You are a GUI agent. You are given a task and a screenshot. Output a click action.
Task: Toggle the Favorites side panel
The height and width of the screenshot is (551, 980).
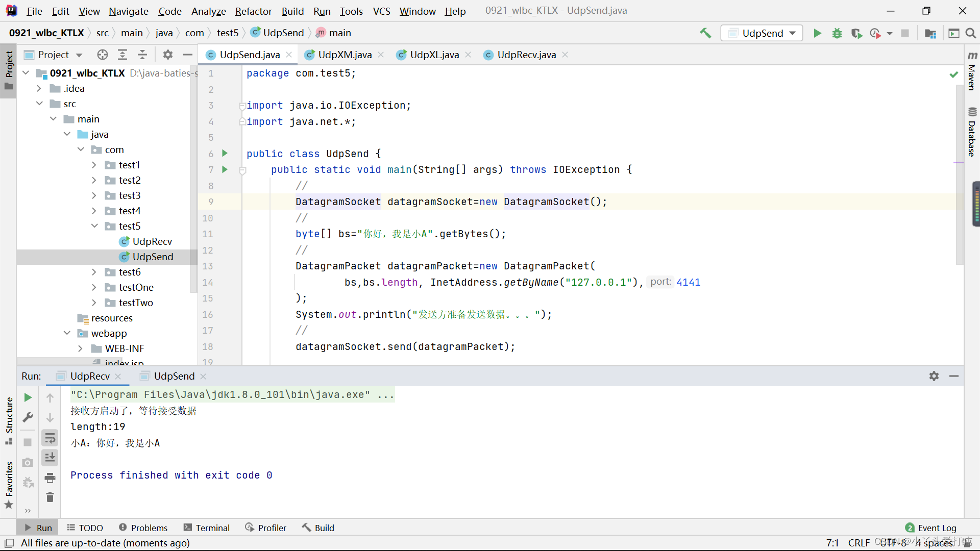(x=9, y=485)
